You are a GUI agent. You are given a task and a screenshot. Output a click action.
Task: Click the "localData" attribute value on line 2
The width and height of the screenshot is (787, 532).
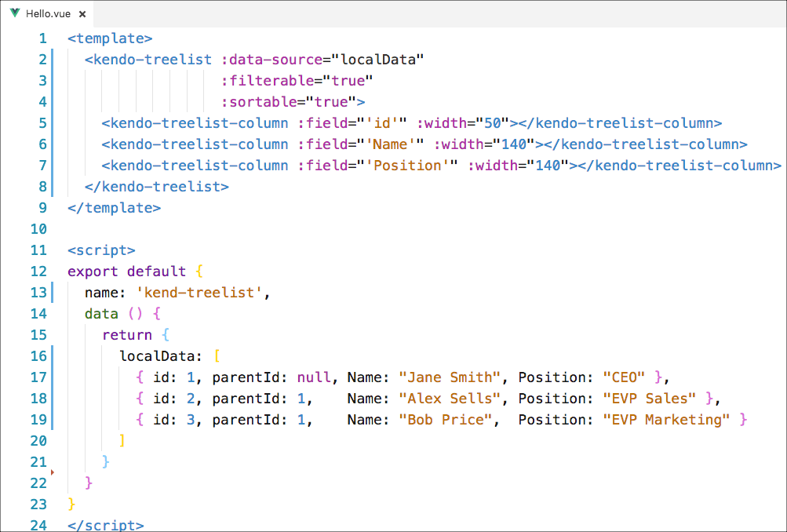378,60
